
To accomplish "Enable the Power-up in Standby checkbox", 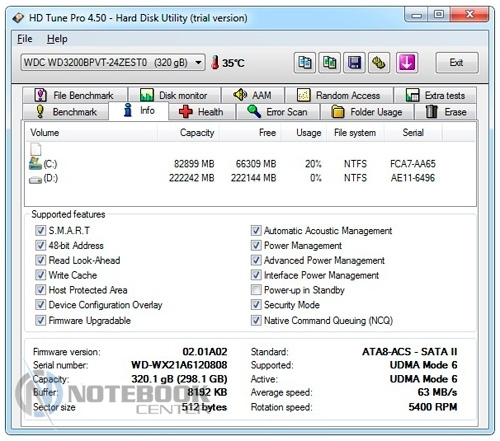I will point(256,290).
